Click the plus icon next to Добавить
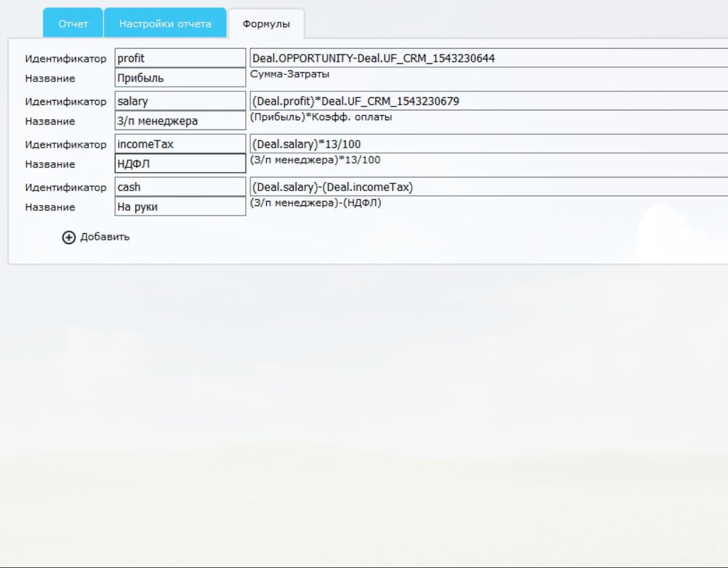The width and height of the screenshot is (728, 568). point(68,237)
